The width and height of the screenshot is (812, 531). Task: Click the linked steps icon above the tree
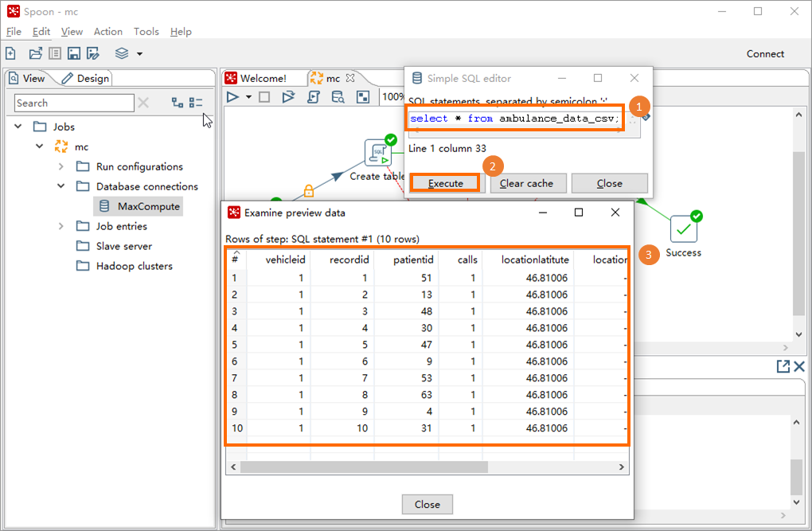pyautogui.click(x=177, y=103)
